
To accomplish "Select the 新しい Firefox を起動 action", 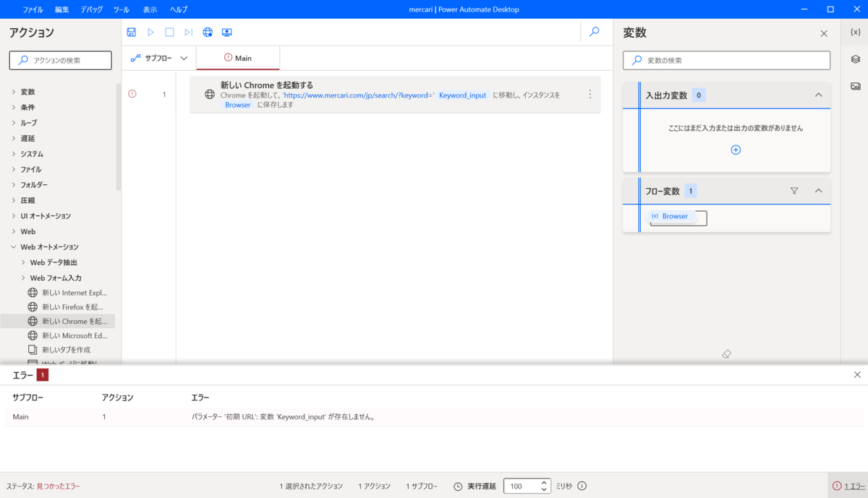I will click(x=67, y=307).
